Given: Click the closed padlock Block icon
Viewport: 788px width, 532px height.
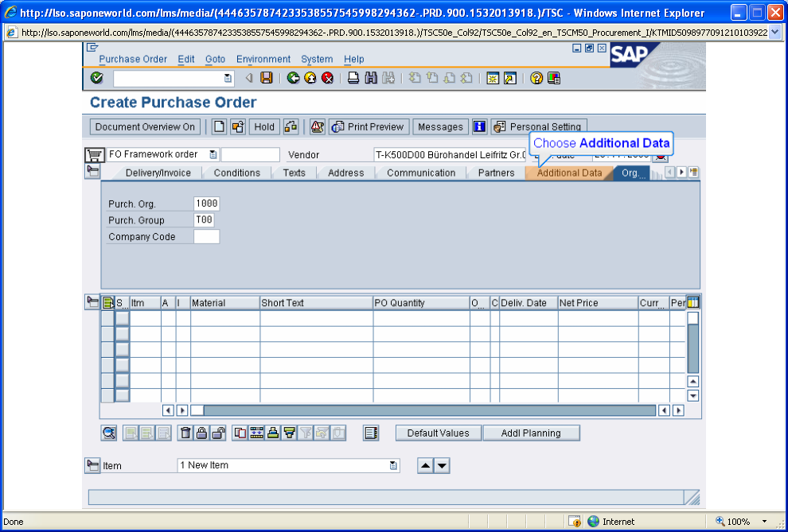Looking at the screenshot, I should pos(201,433).
